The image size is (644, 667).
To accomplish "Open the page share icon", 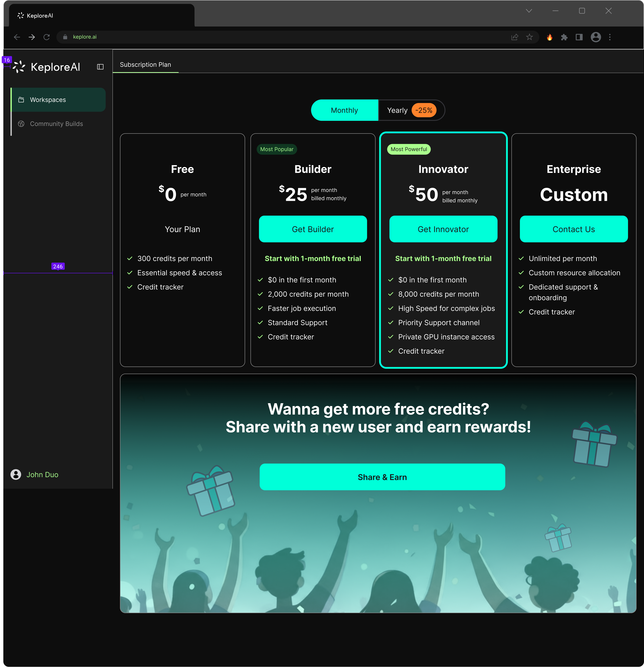I will [514, 37].
